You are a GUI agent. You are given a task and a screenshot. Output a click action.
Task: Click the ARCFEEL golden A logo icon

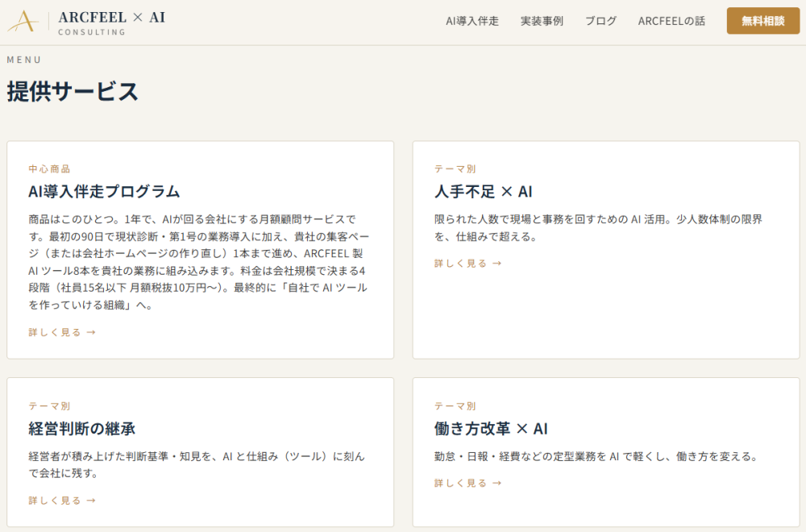pyautogui.click(x=23, y=22)
